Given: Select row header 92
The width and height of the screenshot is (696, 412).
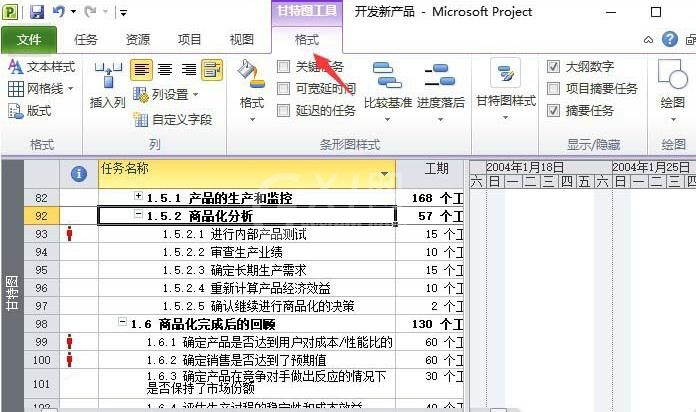Looking at the screenshot, I should click(41, 216).
